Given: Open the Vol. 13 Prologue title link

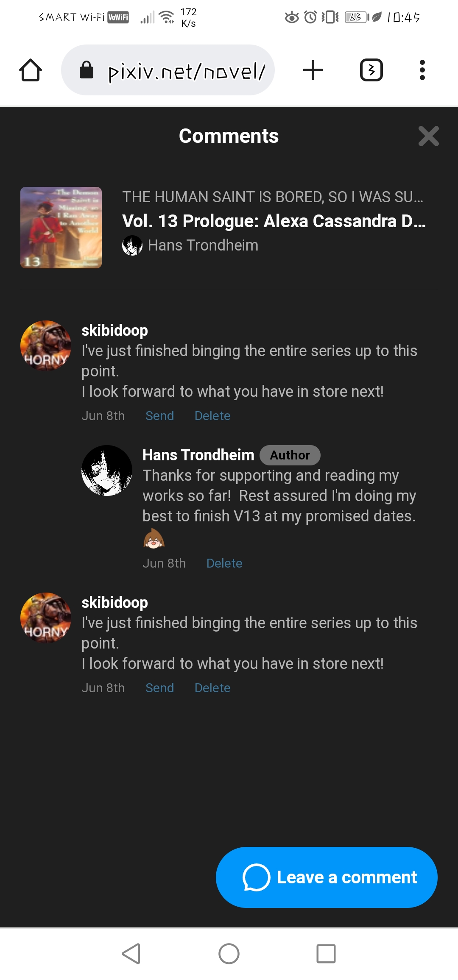Looking at the screenshot, I should (x=274, y=221).
